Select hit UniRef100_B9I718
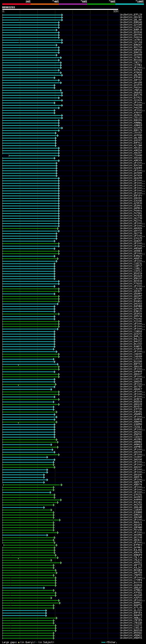Image resolution: width=146 pixels, height=644 pixels. click(131, 48)
